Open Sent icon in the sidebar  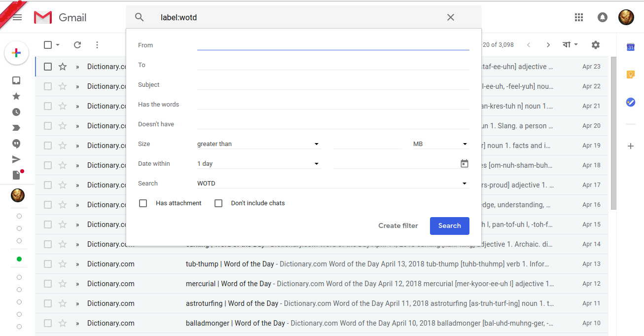(x=16, y=159)
